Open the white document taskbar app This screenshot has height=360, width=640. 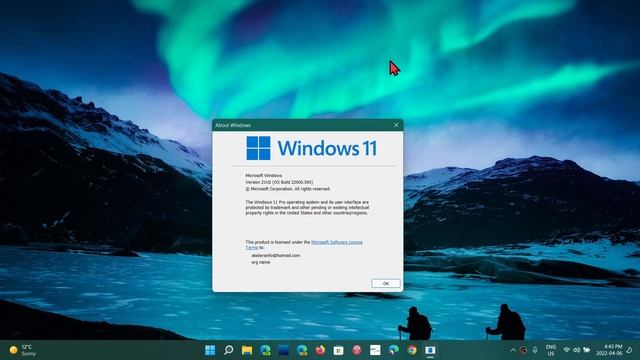pyautogui.click(x=375, y=350)
